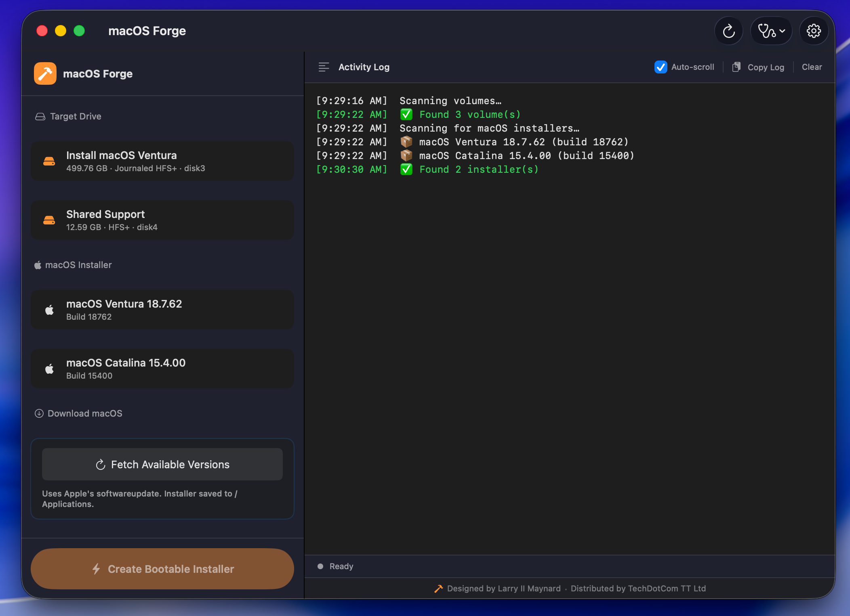Close the window with the red button
This screenshot has height=616, width=850.
click(42, 31)
